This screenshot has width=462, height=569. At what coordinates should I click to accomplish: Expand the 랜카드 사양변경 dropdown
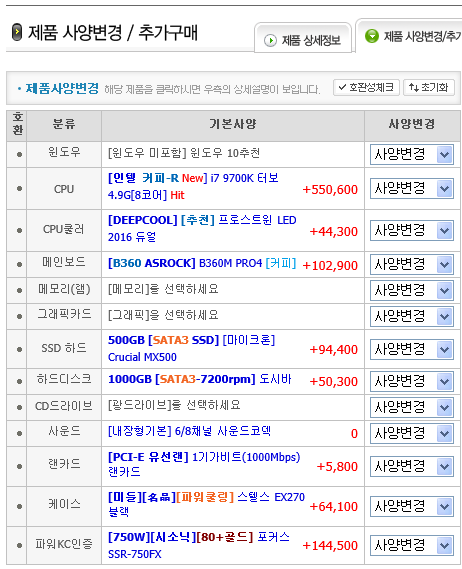412,466
